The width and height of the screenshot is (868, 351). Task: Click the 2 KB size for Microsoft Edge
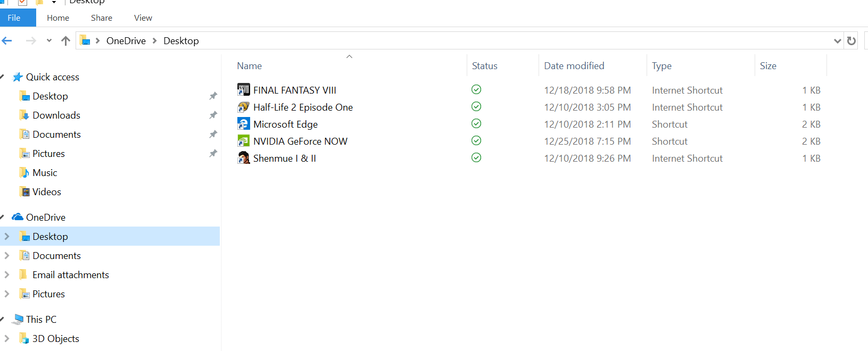(811, 124)
